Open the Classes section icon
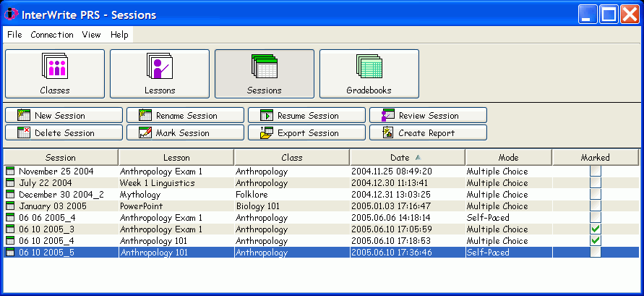The height and width of the screenshot is (296, 644). click(55, 66)
